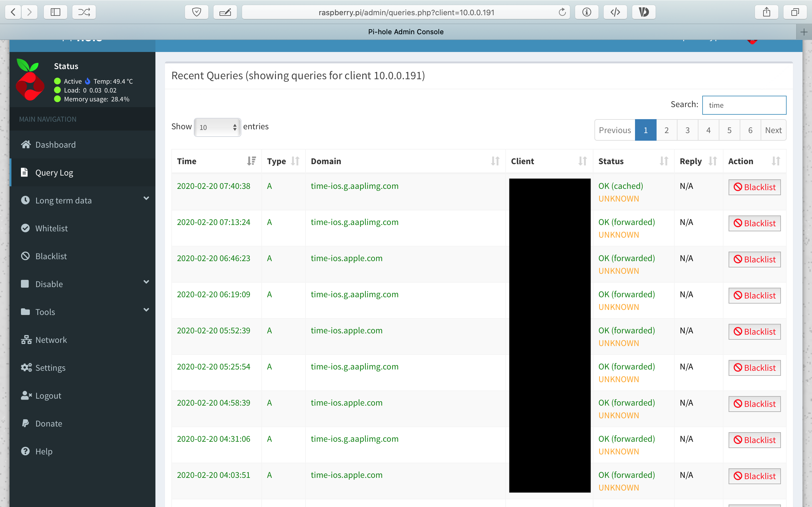Blacklist the 07:40:38 time-ios.g.aaplimg.com query

pyautogui.click(x=754, y=187)
